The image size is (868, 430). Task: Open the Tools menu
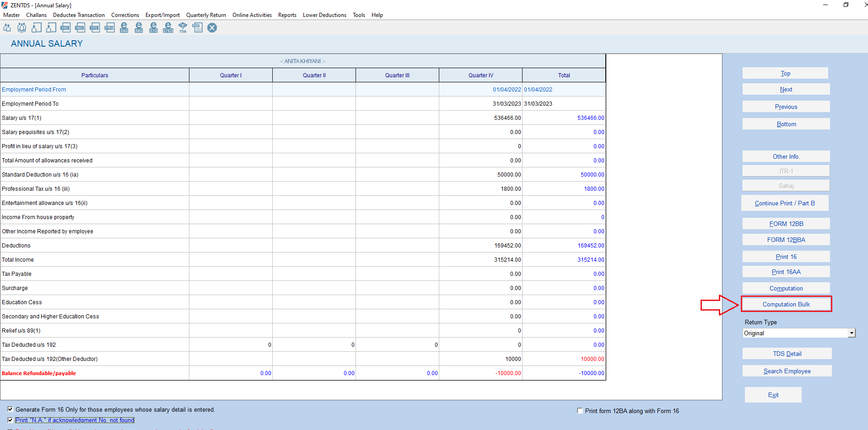[x=359, y=15]
